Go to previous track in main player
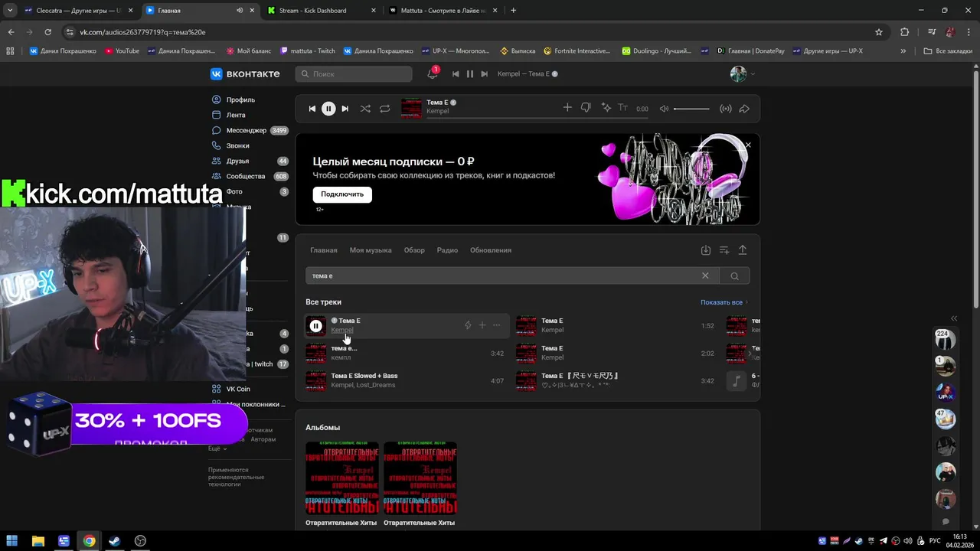This screenshot has width=980, height=551. pyautogui.click(x=312, y=109)
